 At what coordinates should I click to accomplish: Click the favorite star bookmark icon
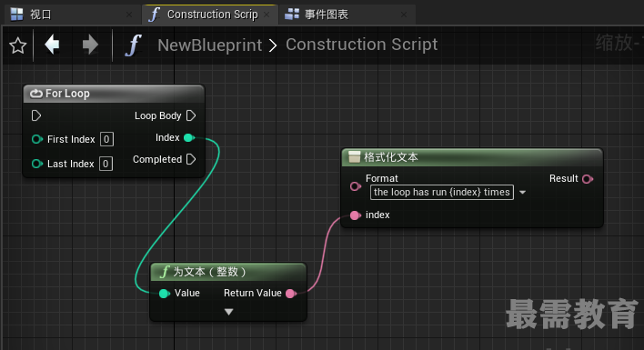tap(17, 45)
